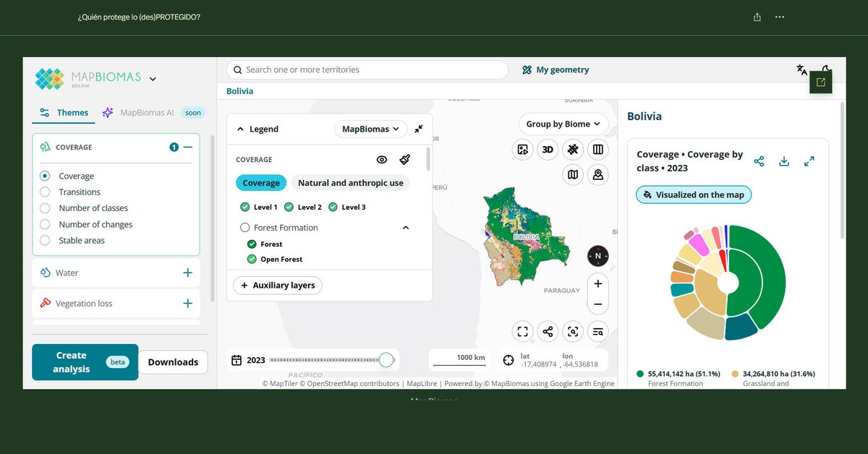Open embedded page in new window icon

(x=820, y=82)
